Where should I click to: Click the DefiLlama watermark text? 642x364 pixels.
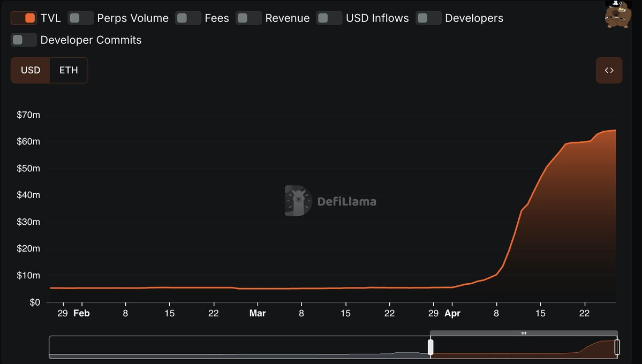pyautogui.click(x=346, y=202)
